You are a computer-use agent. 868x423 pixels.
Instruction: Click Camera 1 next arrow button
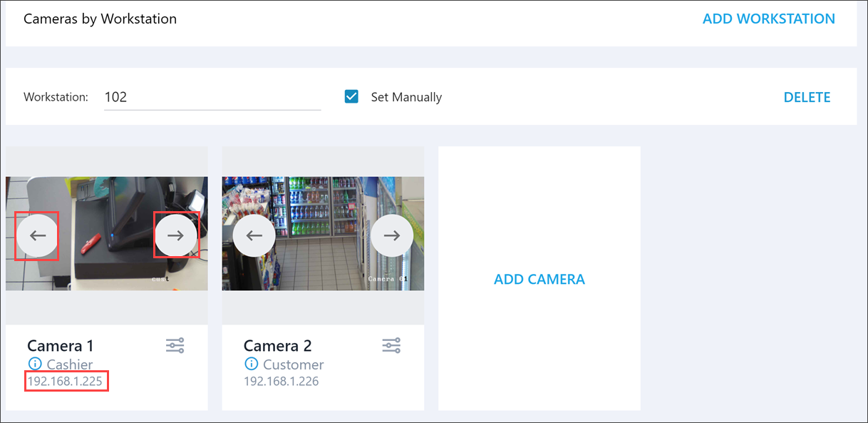[176, 236]
